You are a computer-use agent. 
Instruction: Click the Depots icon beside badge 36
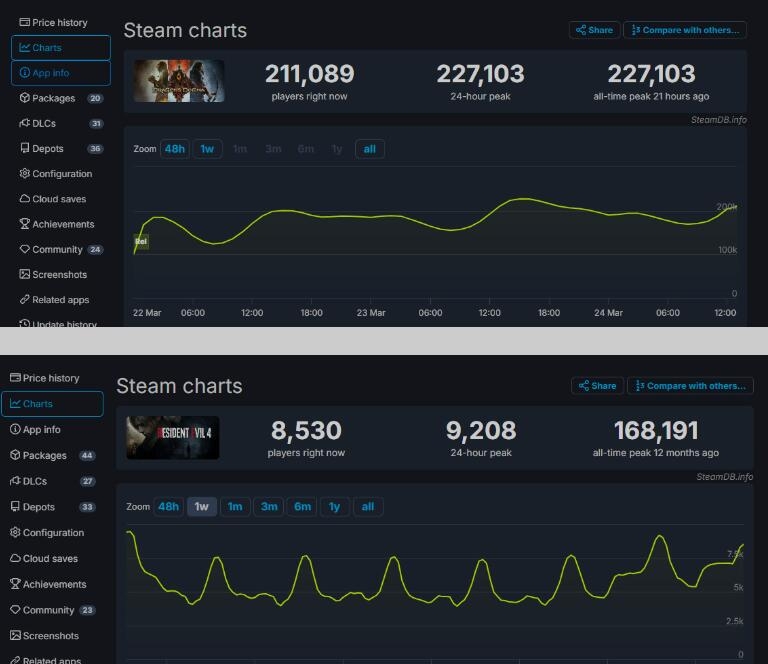[x=24, y=148]
